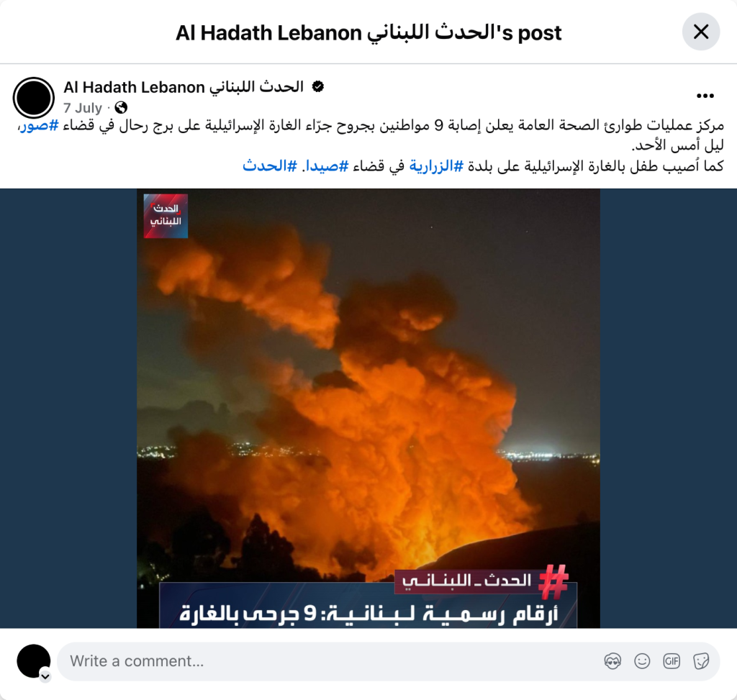The height and width of the screenshot is (700, 737).
Task: Insert a GIF into the comment
Action: pos(672,661)
